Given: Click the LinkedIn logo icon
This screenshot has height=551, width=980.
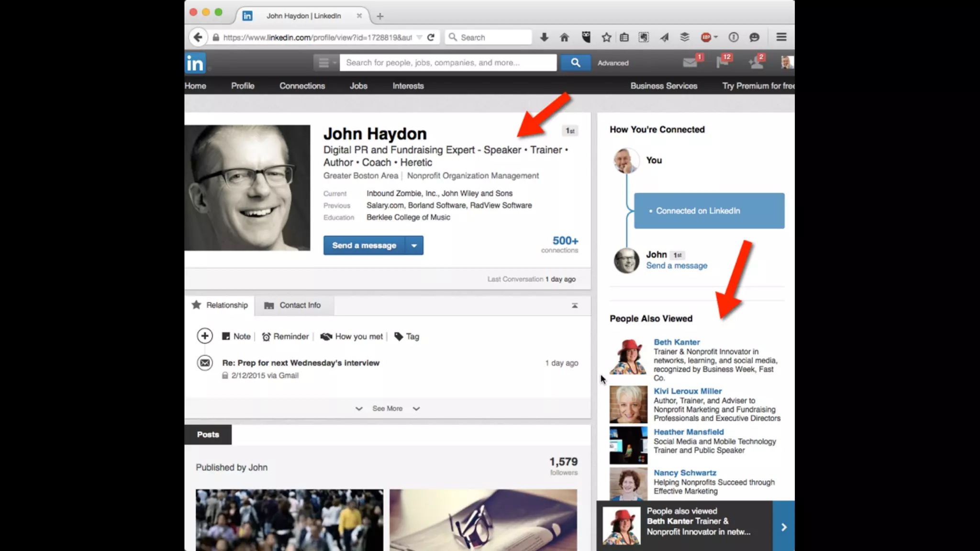Looking at the screenshot, I should [195, 63].
